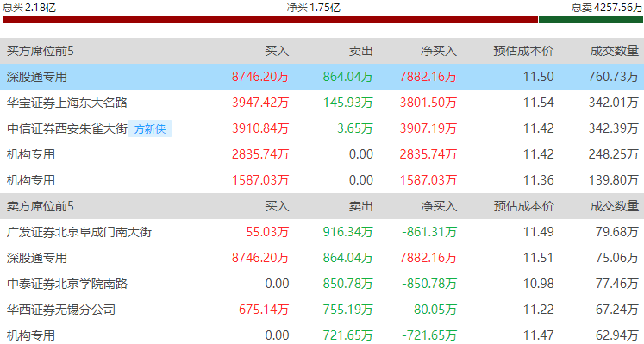This screenshot has height=344, width=644.
Task: Click the 139.80万 volume value
Action: 614,180
